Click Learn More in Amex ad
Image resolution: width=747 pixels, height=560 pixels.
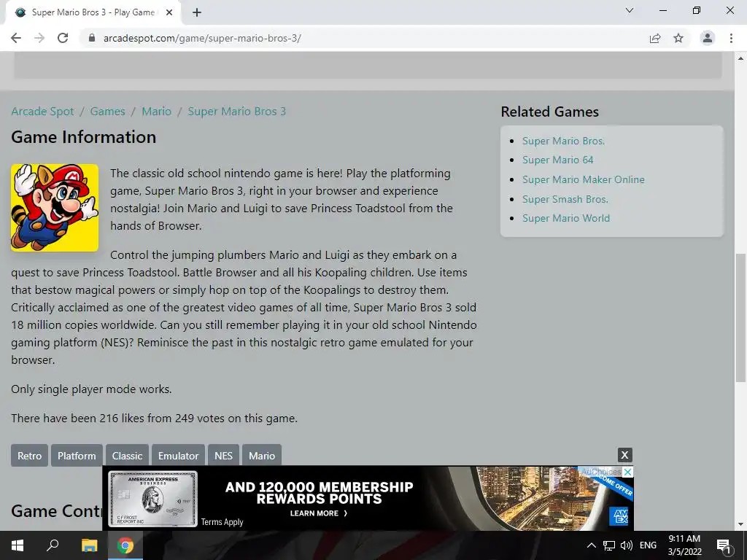click(319, 513)
